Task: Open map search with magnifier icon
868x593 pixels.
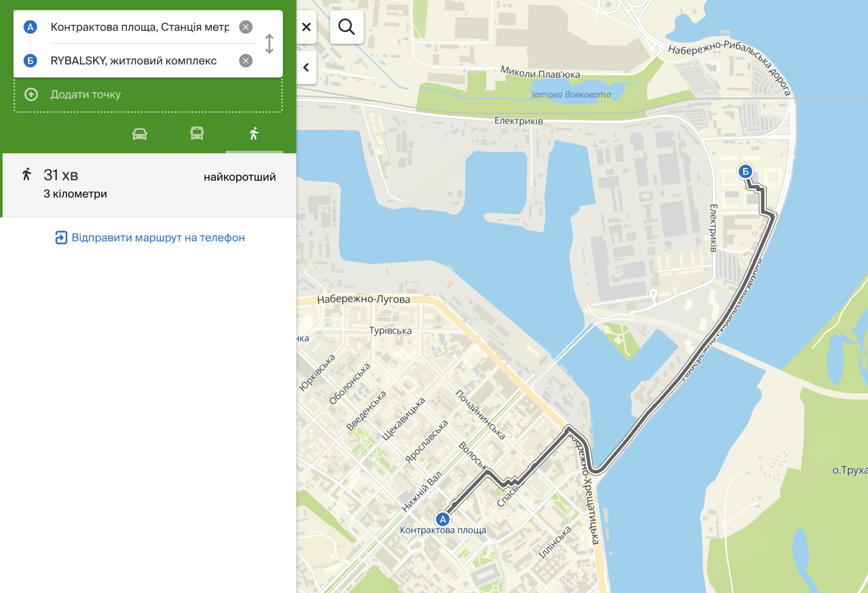Action: [x=347, y=27]
